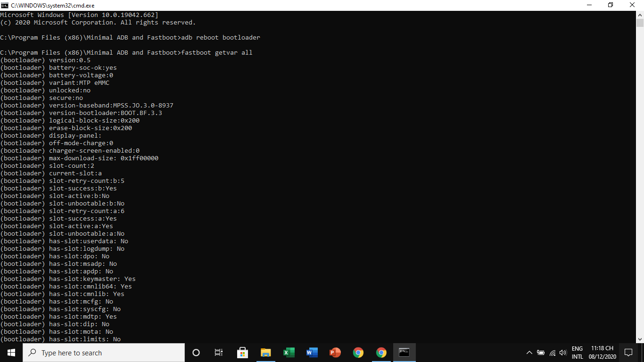Open the ENG INTL input language switcher
The height and width of the screenshot is (362, 644).
click(x=577, y=353)
